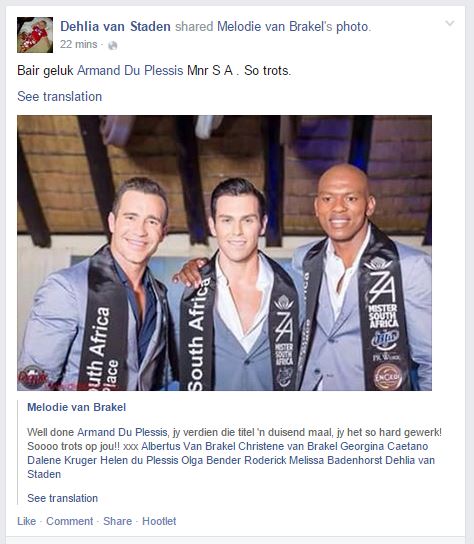Click Comment on the post
Image resolution: width=474 pixels, height=544 pixels.
pyautogui.click(x=69, y=521)
